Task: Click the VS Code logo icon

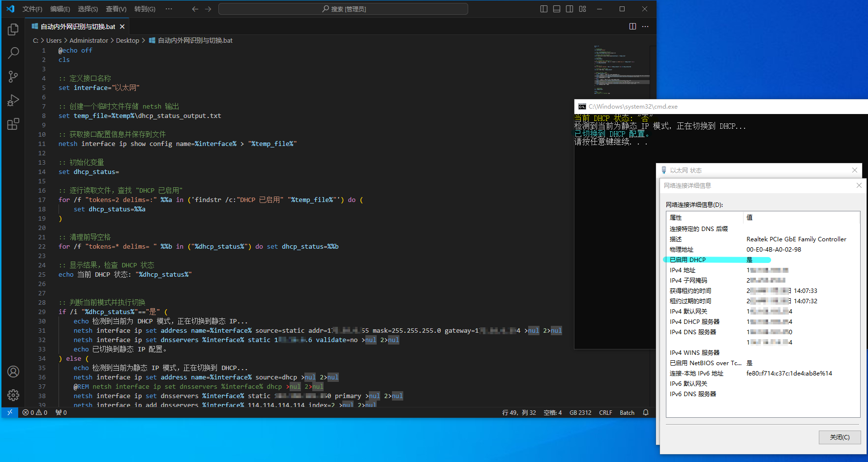Action: click(10, 9)
